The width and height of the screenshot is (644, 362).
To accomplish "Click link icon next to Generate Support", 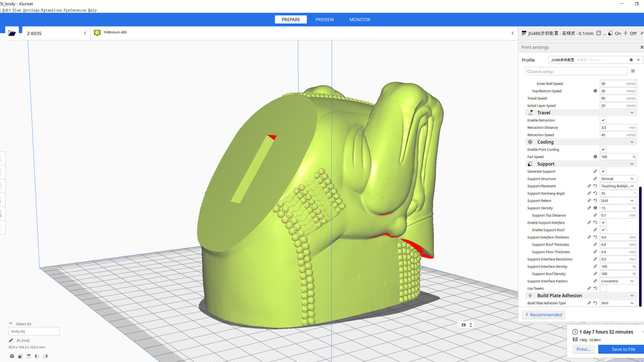I will coord(595,171).
